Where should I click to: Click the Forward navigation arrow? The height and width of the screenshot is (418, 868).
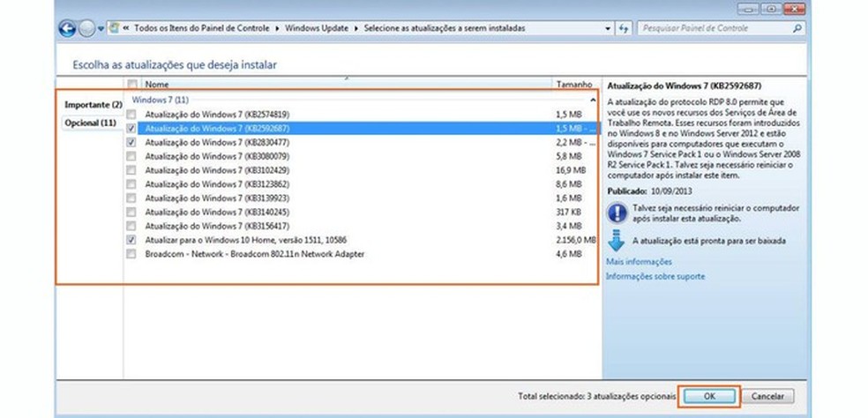tap(86, 28)
